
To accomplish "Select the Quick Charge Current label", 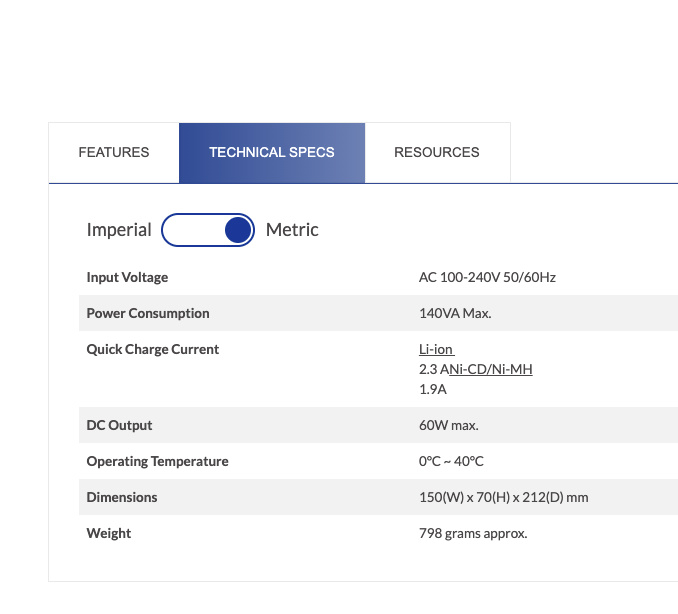I will tap(152, 349).
